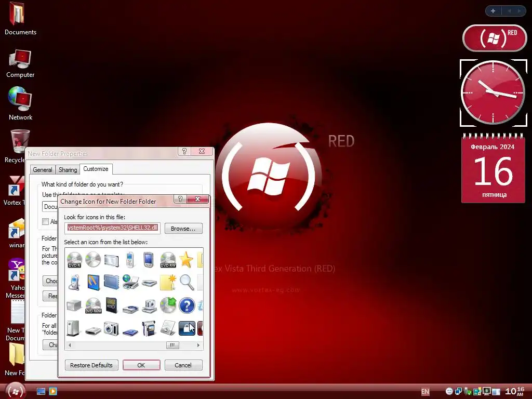532x399 pixels.
Task: Click the icon list right scroll arrow
Action: point(198,345)
